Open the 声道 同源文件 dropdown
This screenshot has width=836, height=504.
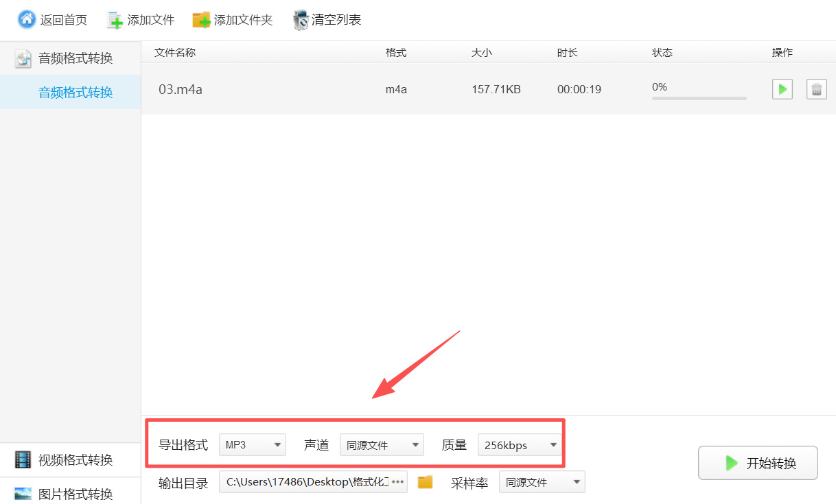click(x=382, y=445)
